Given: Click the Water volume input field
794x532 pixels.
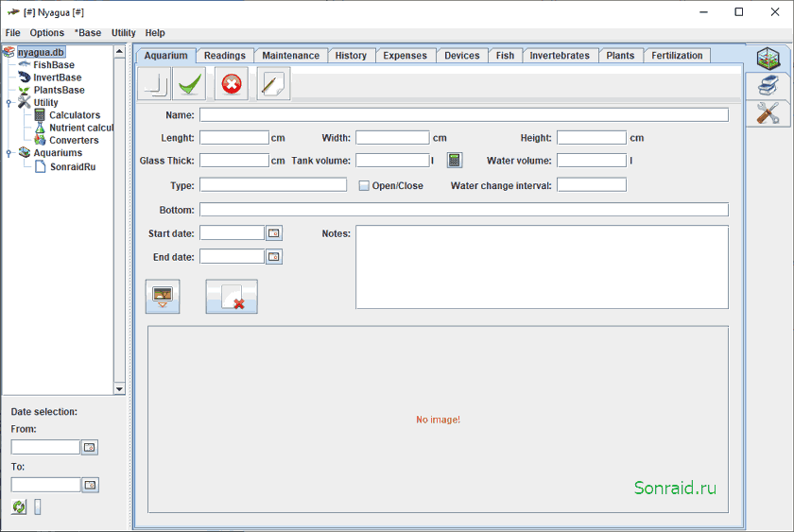Looking at the screenshot, I should click(x=592, y=161).
